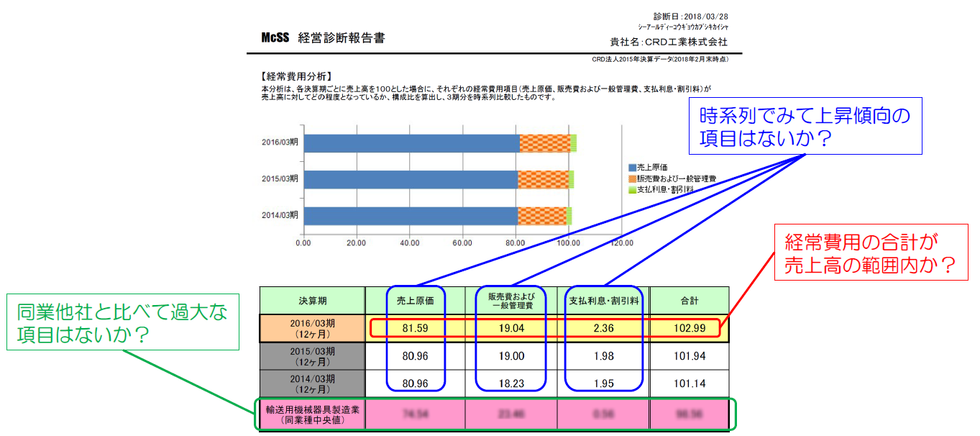The height and width of the screenshot is (436, 980).
Task: Click the orange 販売費および一般管理費 legend swatch
Action: [632, 178]
